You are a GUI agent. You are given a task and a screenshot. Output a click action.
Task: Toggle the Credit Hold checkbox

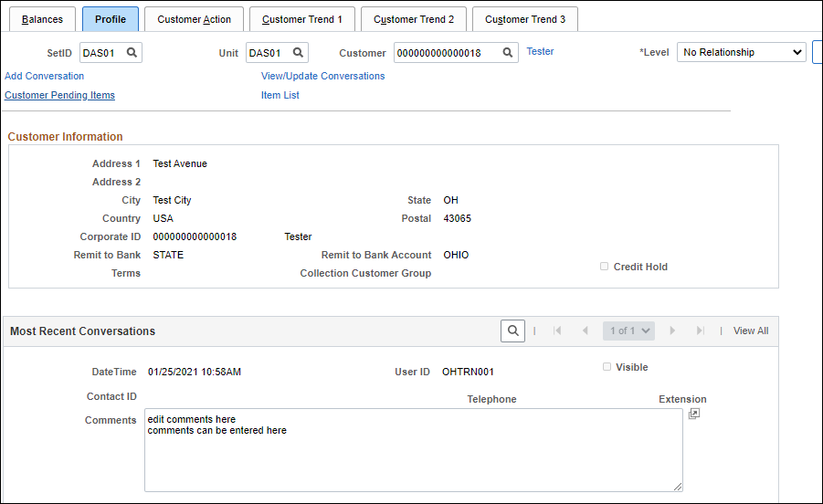[x=604, y=267]
